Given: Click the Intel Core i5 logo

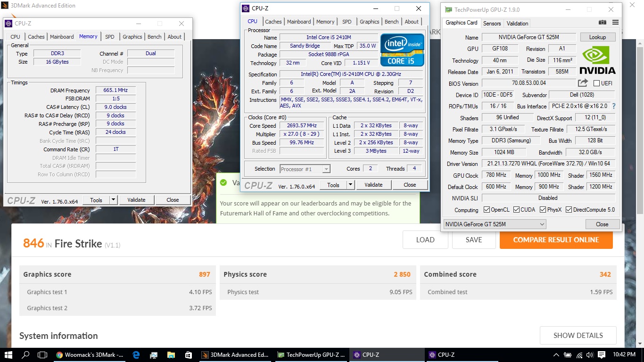Looking at the screenshot, I should 402,49.
